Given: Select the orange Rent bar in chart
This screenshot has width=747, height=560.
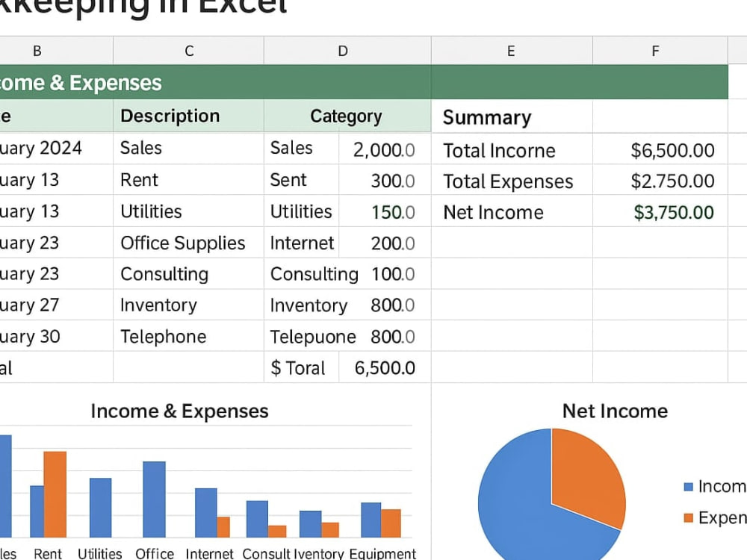Looking at the screenshot, I should tap(55, 494).
